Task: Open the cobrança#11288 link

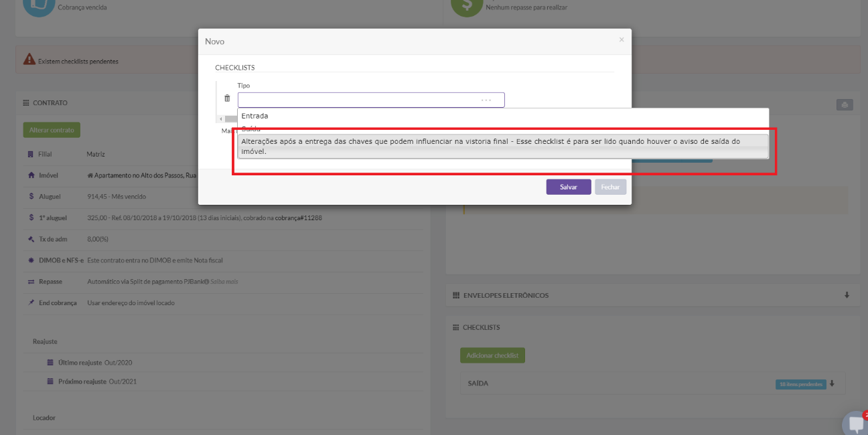Action: pos(298,218)
